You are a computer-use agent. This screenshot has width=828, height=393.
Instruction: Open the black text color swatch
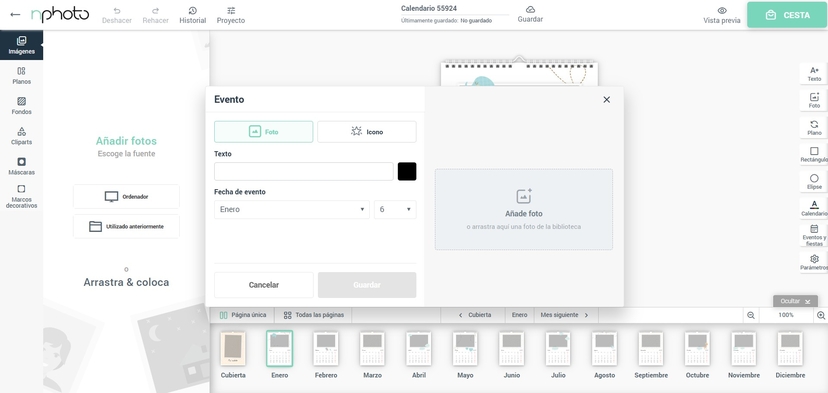click(407, 171)
